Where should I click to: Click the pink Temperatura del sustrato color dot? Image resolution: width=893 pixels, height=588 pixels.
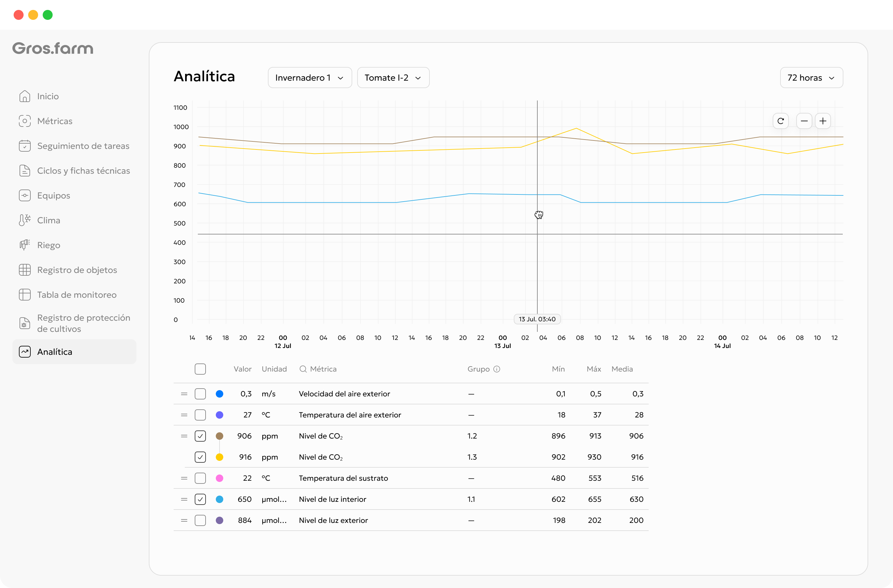tap(220, 478)
